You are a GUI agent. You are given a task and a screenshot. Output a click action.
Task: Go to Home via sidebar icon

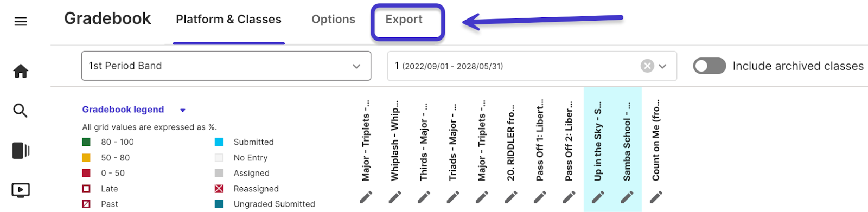coord(21,71)
